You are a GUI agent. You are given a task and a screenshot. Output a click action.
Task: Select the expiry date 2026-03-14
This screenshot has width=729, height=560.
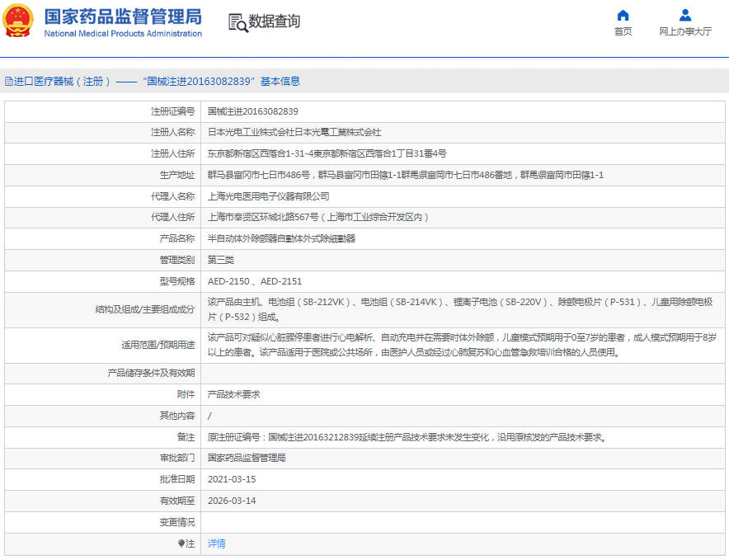tap(231, 501)
